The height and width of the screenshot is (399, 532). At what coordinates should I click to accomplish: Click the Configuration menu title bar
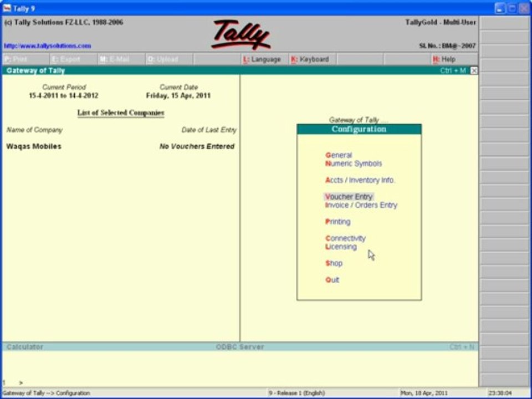(359, 129)
